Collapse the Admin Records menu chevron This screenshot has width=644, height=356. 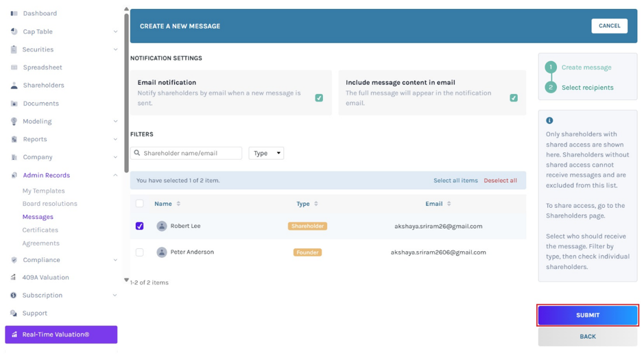click(115, 176)
